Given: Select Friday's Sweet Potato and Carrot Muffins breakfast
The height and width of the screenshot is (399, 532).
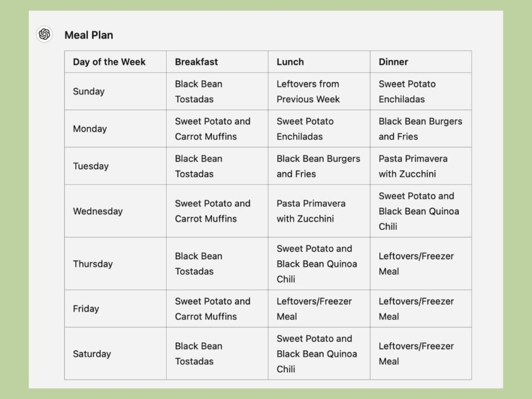Looking at the screenshot, I should pyautogui.click(x=212, y=309).
